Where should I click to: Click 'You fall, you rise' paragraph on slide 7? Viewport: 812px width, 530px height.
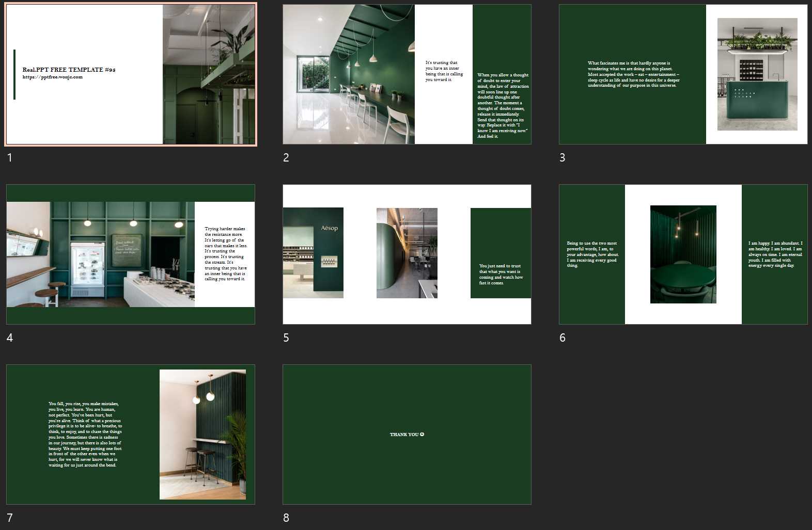coord(85,435)
